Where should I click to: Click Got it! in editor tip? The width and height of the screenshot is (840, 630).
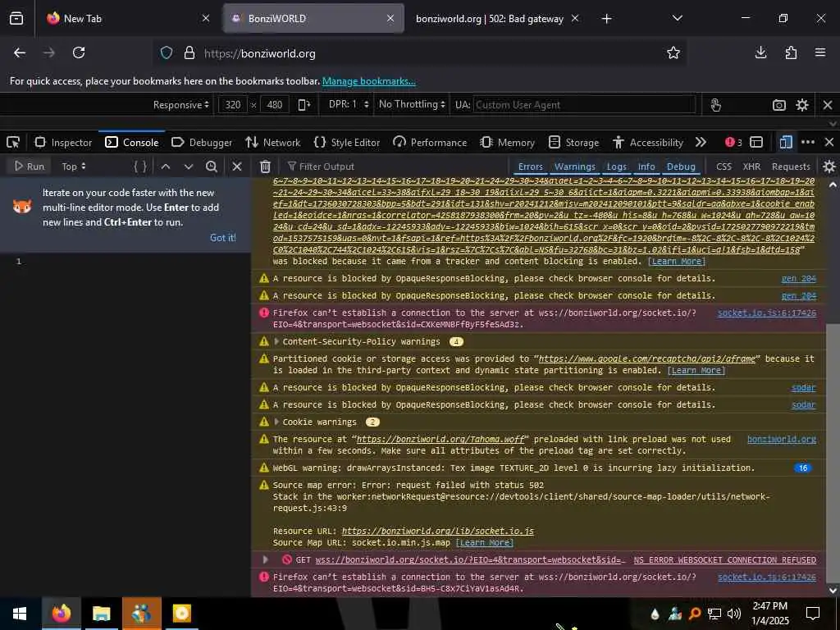click(x=223, y=237)
